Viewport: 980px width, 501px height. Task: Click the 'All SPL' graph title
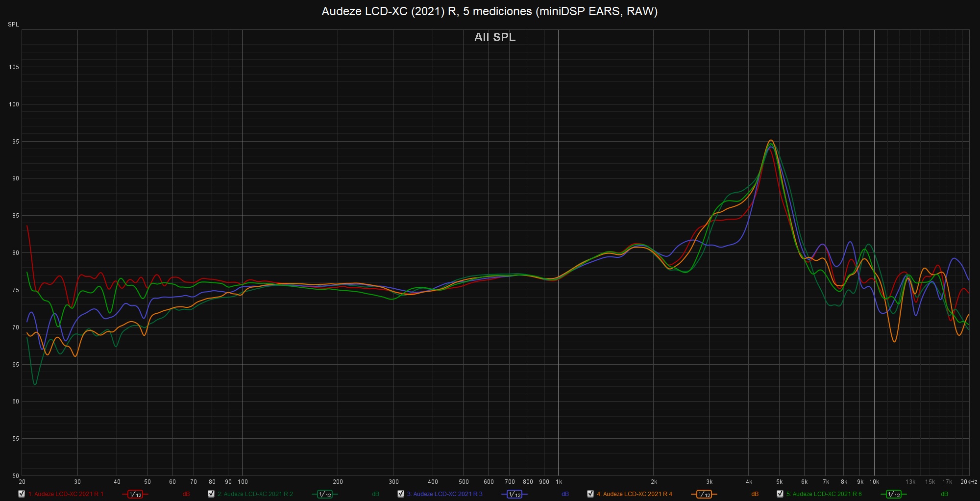pyautogui.click(x=495, y=37)
